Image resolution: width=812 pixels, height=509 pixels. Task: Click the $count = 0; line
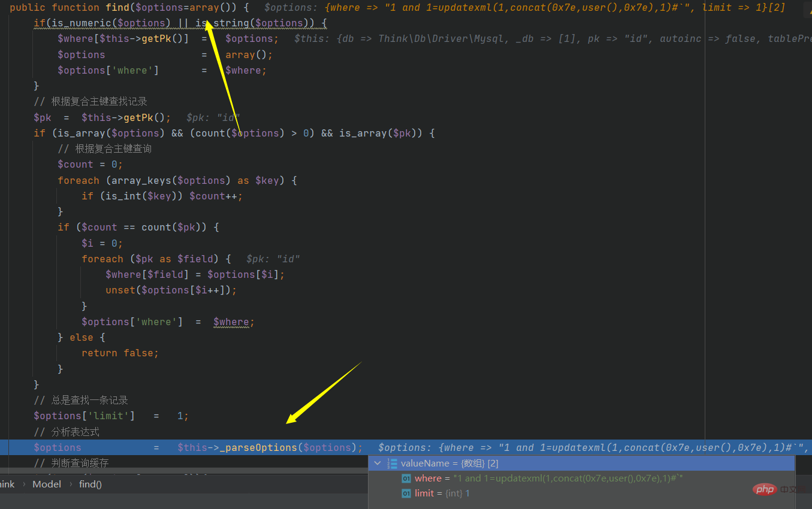point(90,165)
